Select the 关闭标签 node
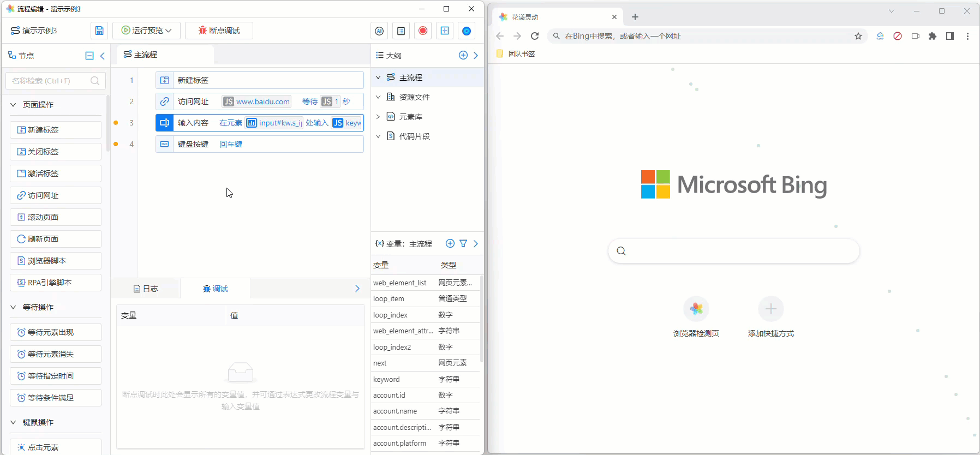The width and height of the screenshot is (980, 455). [x=56, y=152]
